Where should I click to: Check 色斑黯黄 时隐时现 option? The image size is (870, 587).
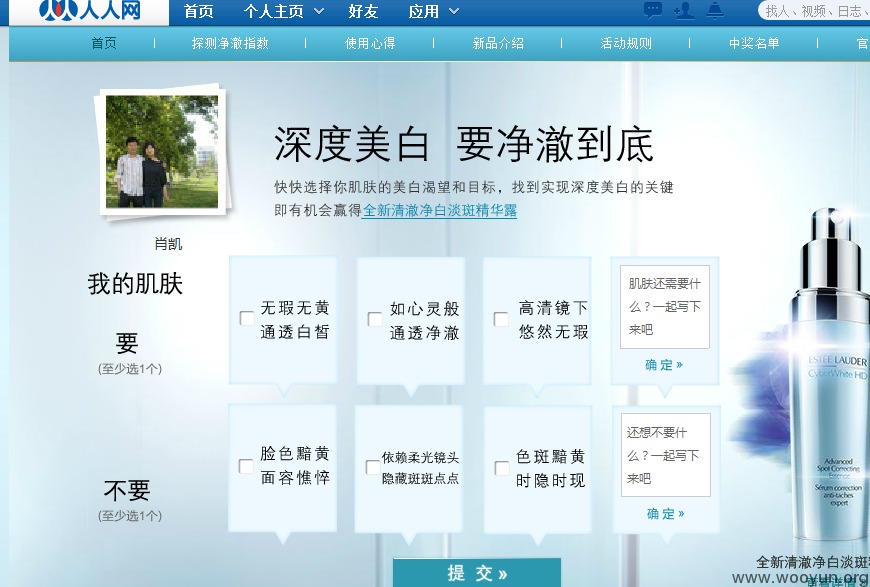[502, 468]
